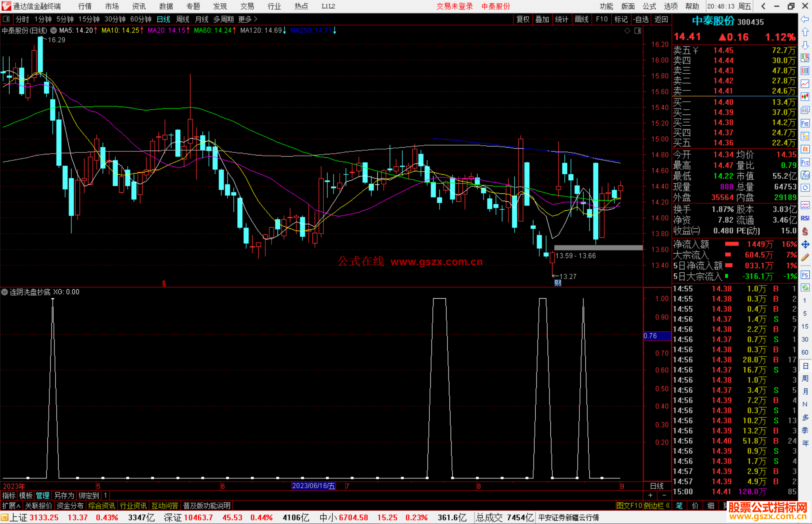812x524 pixels.
Task: Click the blue back arrow icon
Action: pos(805,19)
